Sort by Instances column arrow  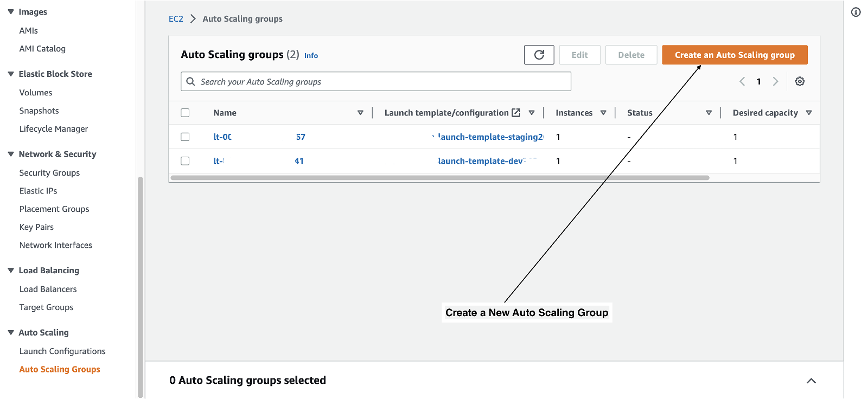[x=603, y=113]
